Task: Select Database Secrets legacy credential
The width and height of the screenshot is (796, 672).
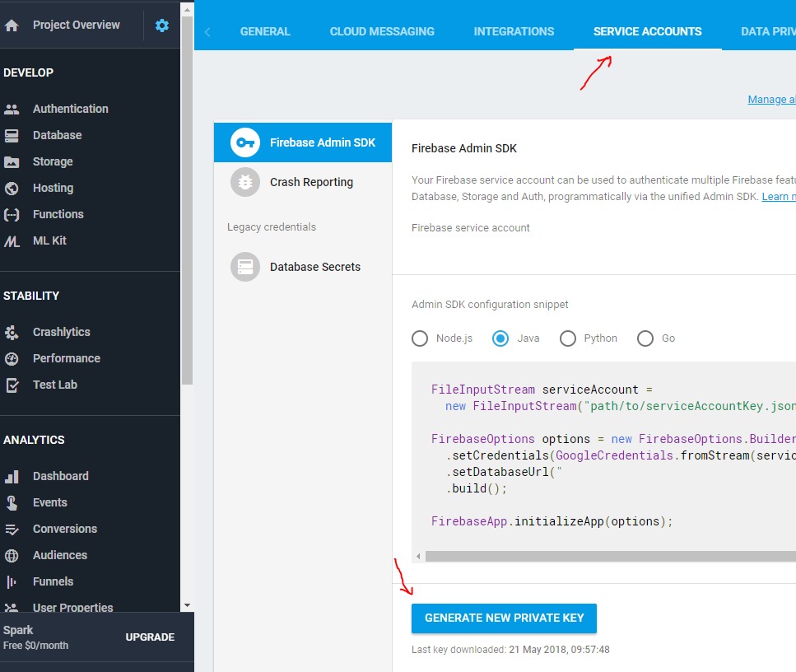Action: pyautogui.click(x=303, y=267)
